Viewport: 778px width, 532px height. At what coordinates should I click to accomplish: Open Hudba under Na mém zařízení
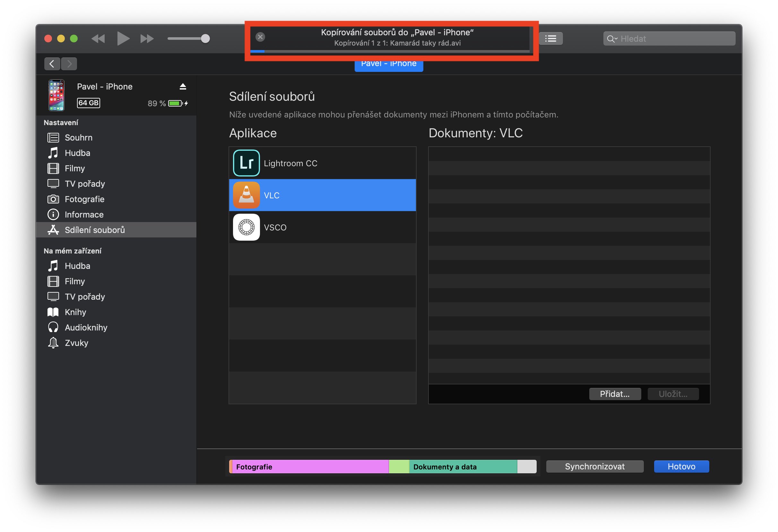point(116,266)
